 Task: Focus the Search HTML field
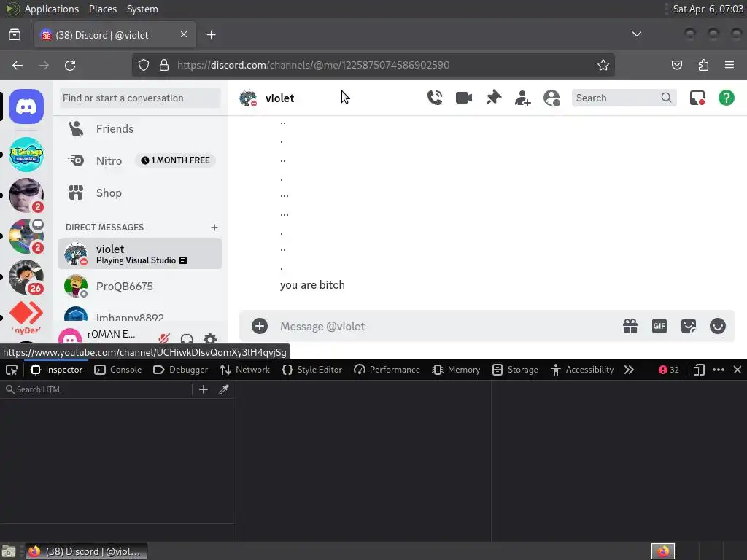(x=98, y=389)
